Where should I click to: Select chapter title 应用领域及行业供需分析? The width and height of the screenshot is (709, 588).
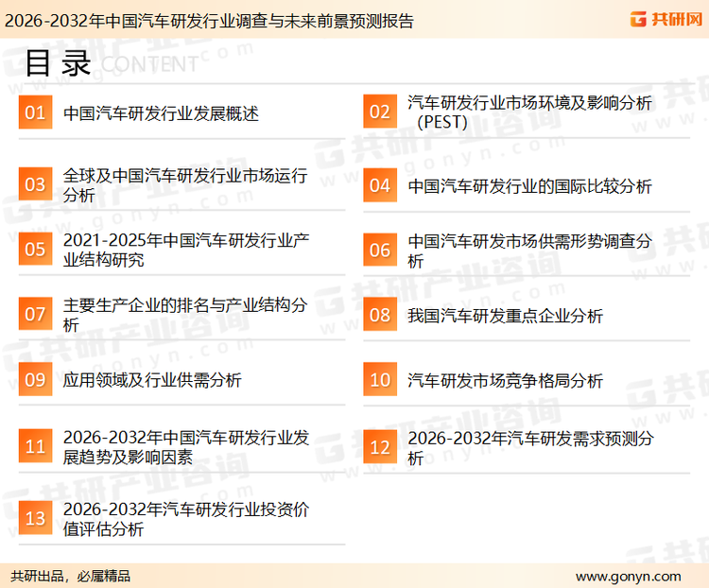tap(152, 380)
